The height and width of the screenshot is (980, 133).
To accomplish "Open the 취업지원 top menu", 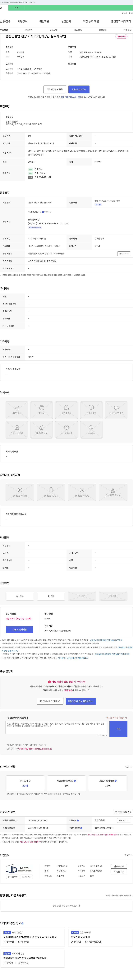I will [44, 21].
